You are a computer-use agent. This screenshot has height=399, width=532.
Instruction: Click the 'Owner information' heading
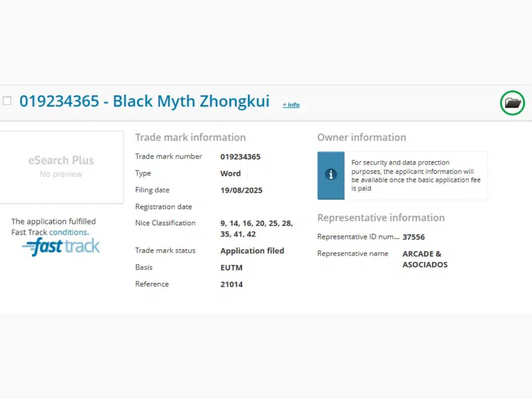coord(362,137)
